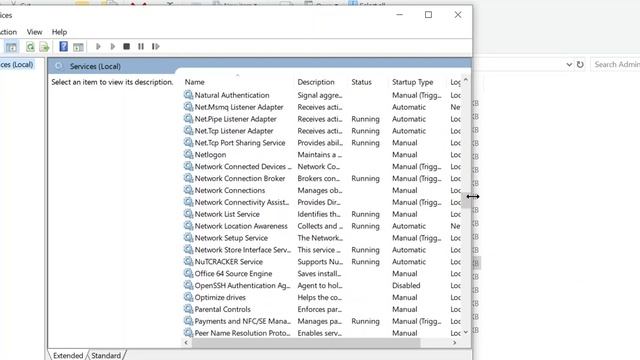Click Disabled startup type for OpenSSH row
The image size is (640, 360).
coord(406,285)
